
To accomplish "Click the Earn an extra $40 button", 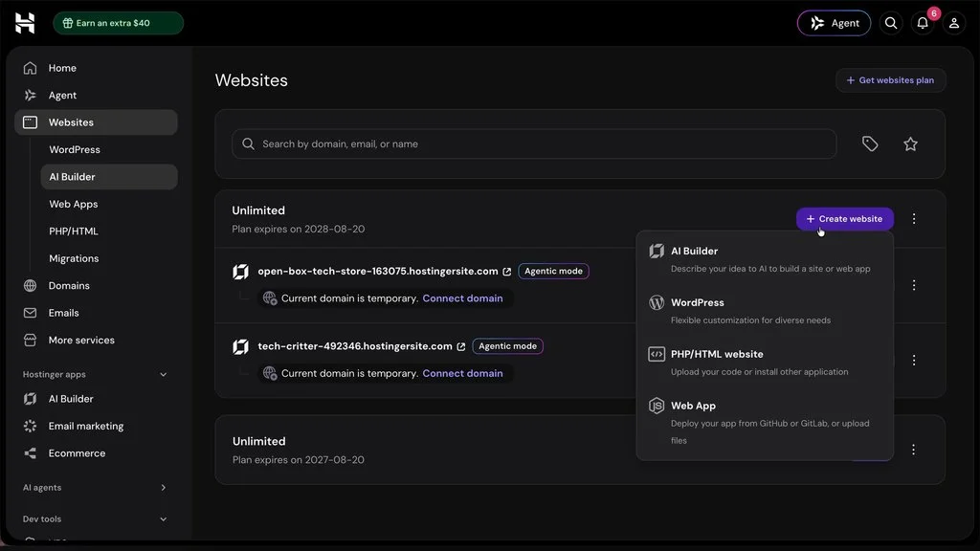I will (118, 23).
